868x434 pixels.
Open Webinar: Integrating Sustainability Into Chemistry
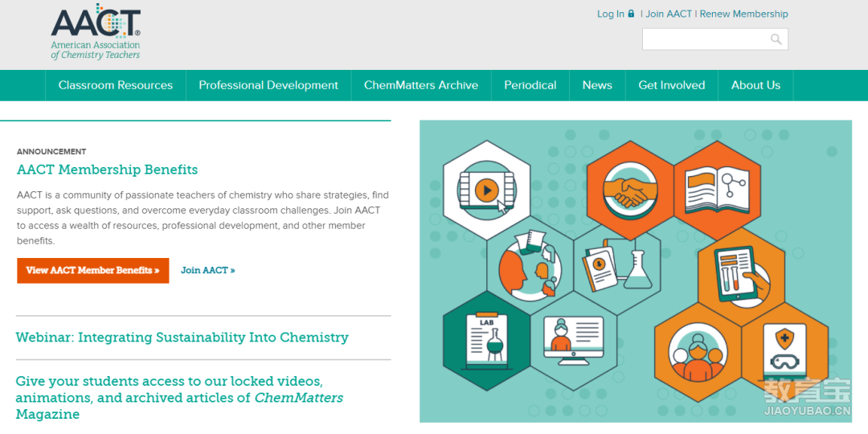tap(182, 337)
